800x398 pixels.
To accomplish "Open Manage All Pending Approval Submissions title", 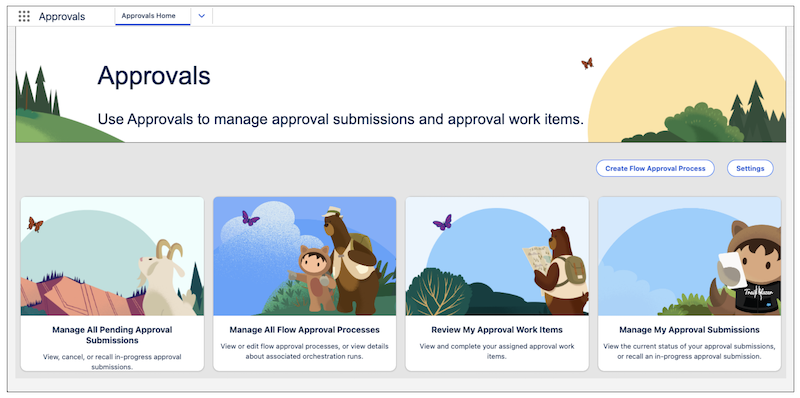I will click(x=112, y=335).
